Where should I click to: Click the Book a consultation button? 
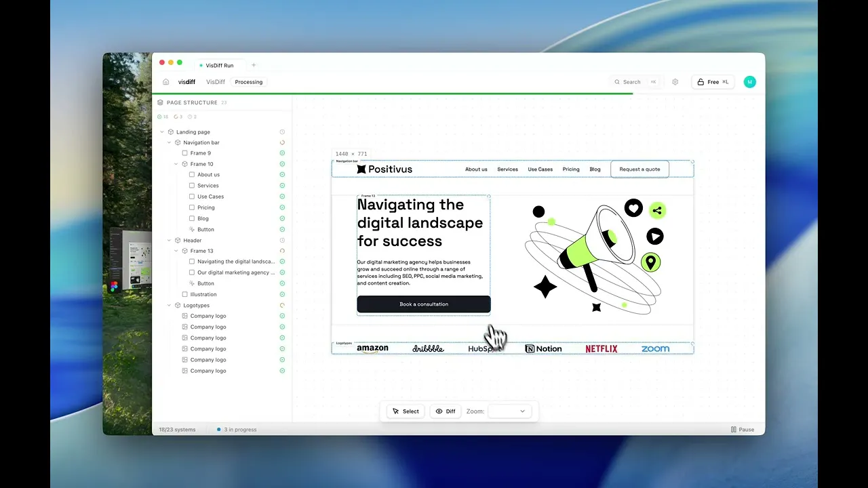tap(424, 304)
